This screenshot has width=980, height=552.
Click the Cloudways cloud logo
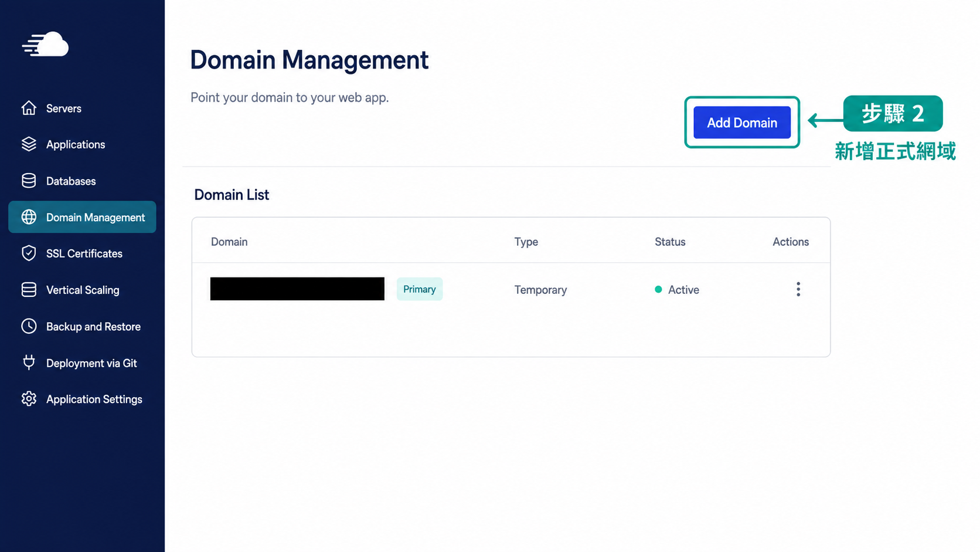pyautogui.click(x=46, y=44)
